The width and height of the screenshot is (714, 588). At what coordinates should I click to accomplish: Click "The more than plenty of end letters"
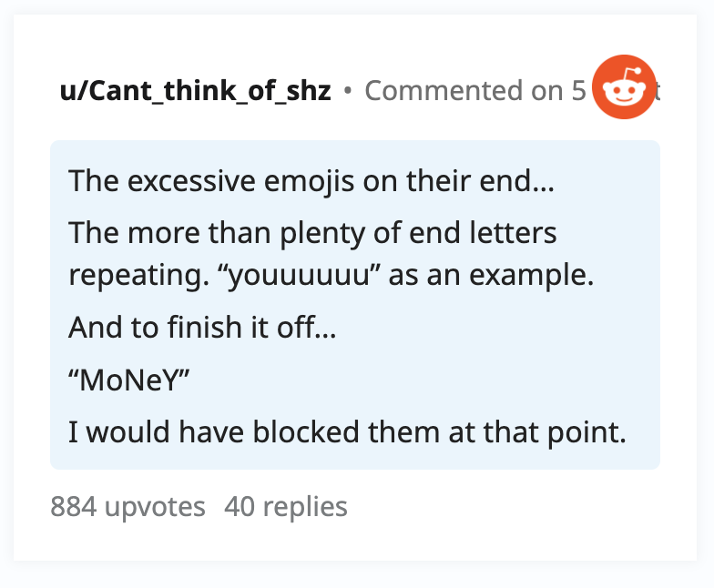coord(312,233)
